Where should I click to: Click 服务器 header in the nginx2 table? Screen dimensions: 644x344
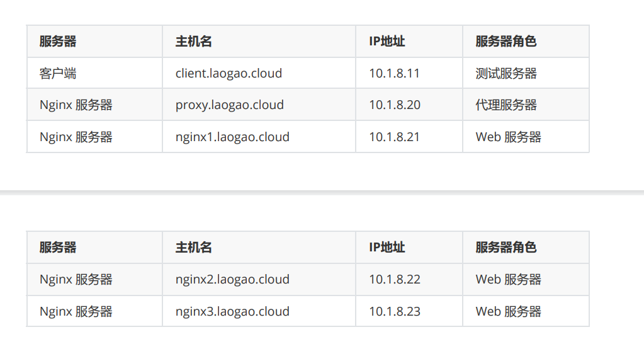coord(58,248)
